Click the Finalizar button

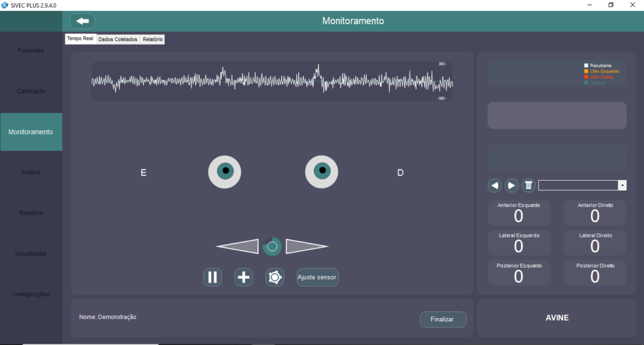443,319
